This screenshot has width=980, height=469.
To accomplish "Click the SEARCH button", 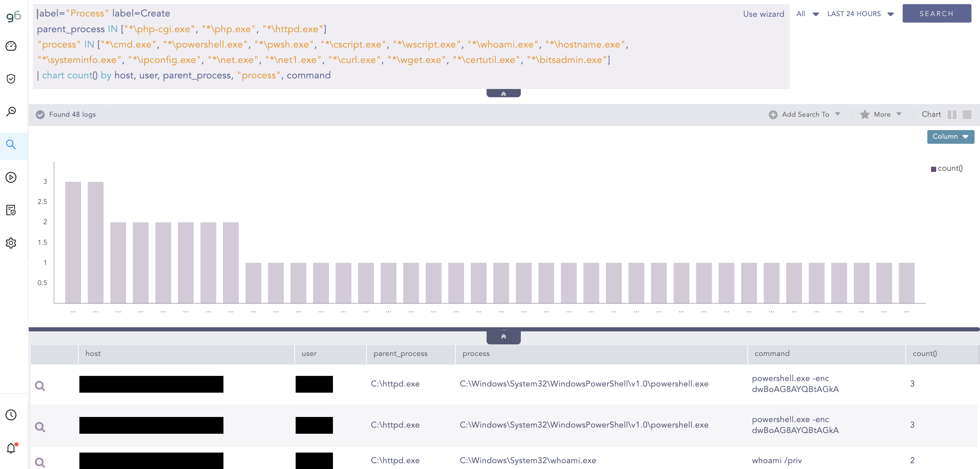I will pyautogui.click(x=937, y=14).
